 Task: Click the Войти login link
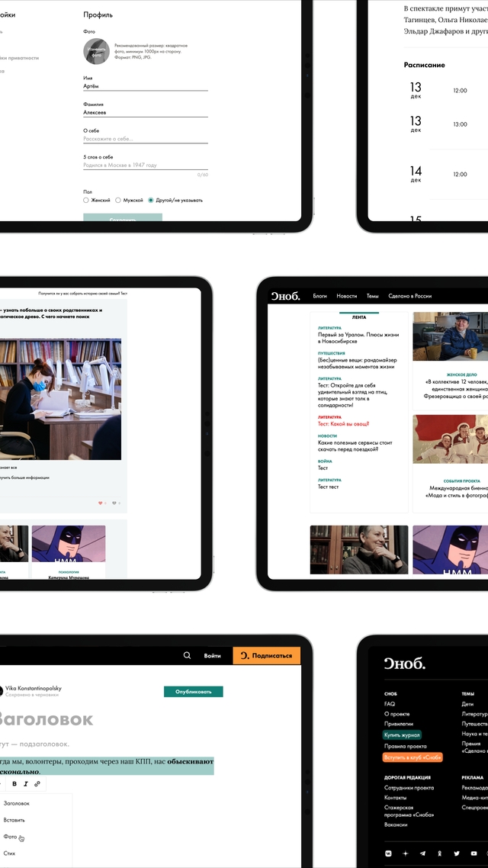click(x=213, y=655)
